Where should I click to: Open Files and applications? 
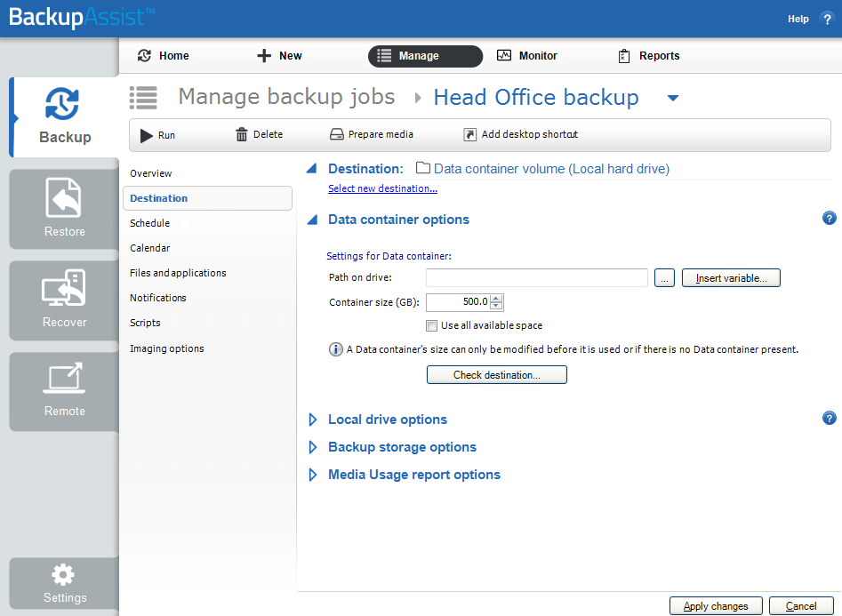[x=178, y=273]
